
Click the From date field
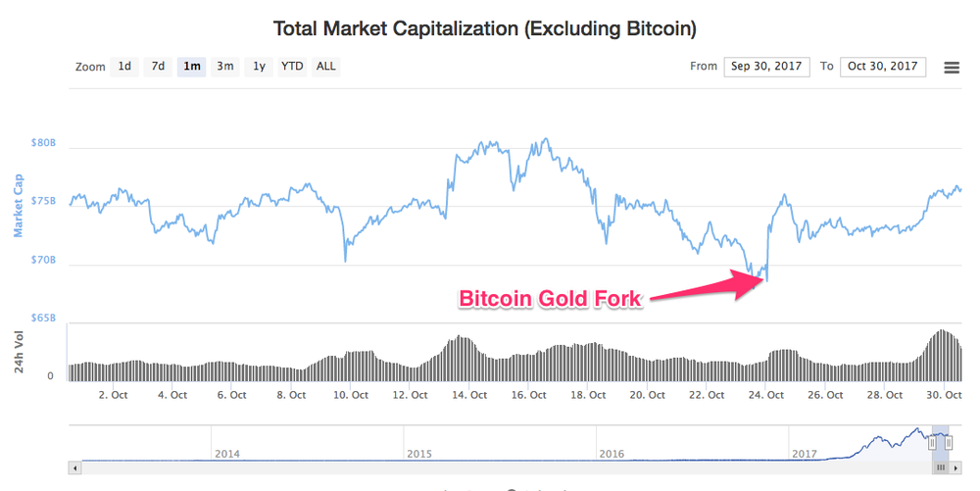(x=766, y=67)
